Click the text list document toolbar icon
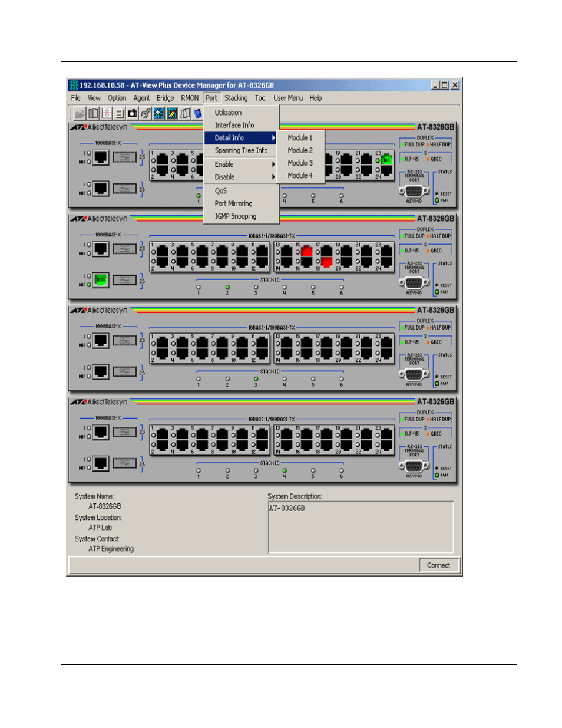This screenshot has height=728, width=562. tap(119, 113)
